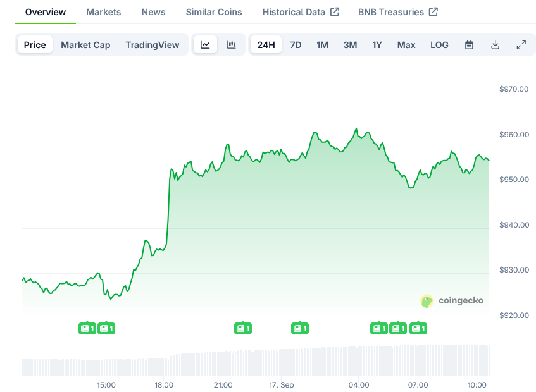This screenshot has height=392, width=536.
Task: Click the 04:00 time axis label
Action: point(359,385)
